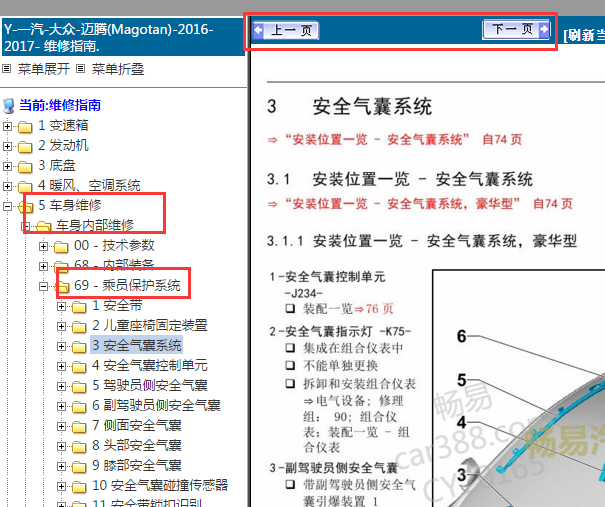Select 5 车身维修 tree label
This screenshot has height=507, width=605.
70,205
